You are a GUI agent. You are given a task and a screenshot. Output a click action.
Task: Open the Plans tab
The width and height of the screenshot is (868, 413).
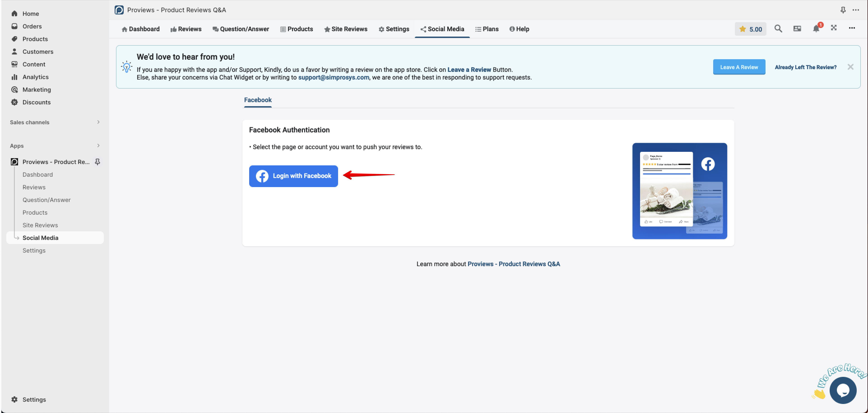click(487, 29)
